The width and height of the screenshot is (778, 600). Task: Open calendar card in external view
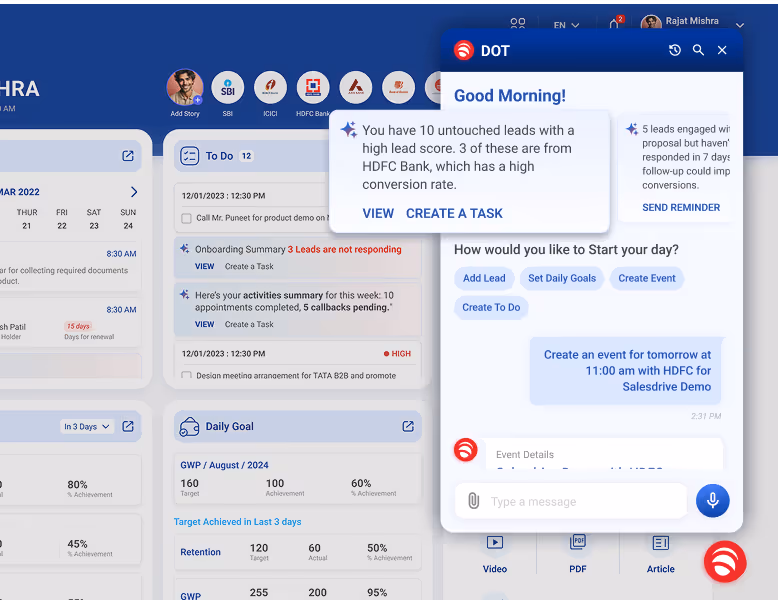[x=128, y=156]
